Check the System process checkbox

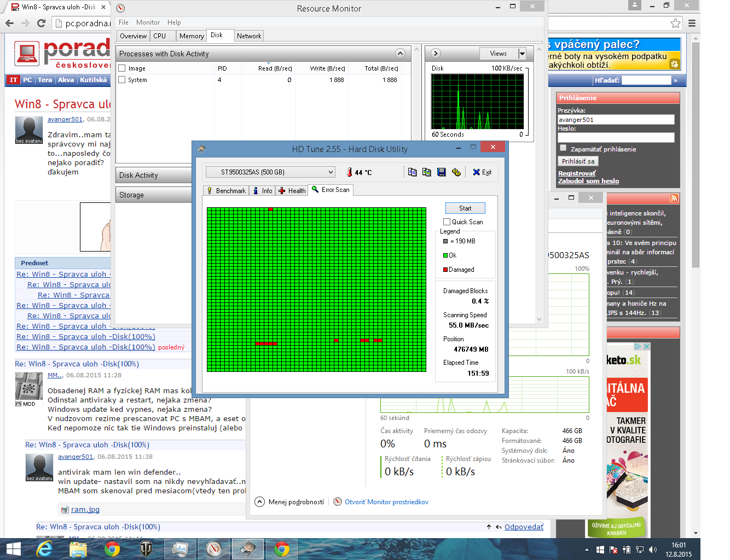pos(122,80)
